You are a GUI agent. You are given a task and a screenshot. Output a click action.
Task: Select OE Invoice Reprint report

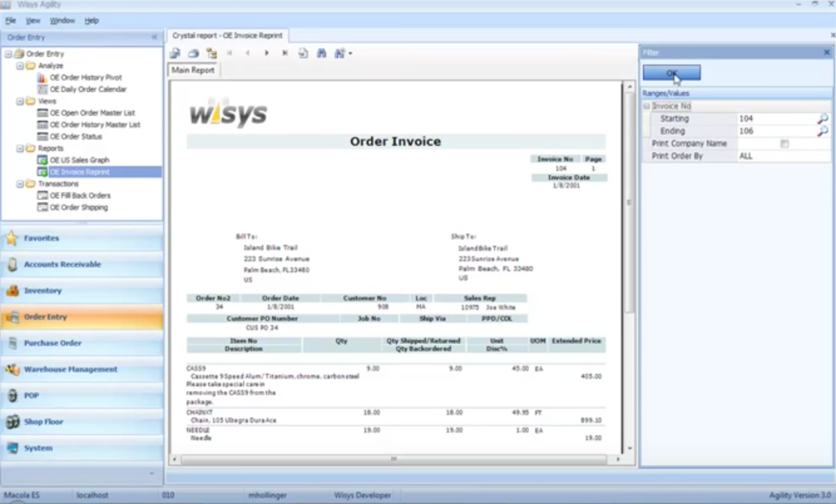click(80, 172)
